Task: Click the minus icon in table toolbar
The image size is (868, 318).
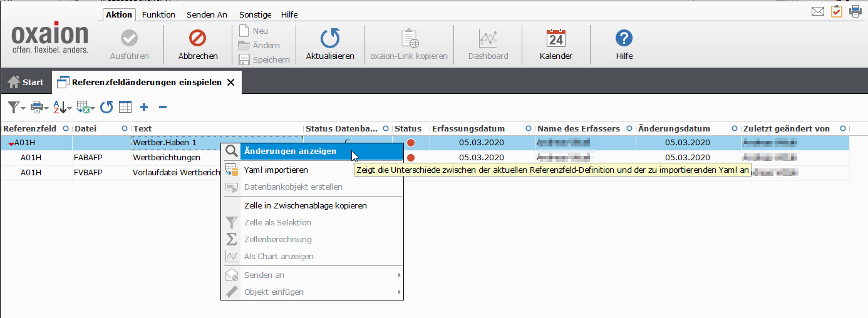Action: coord(162,107)
